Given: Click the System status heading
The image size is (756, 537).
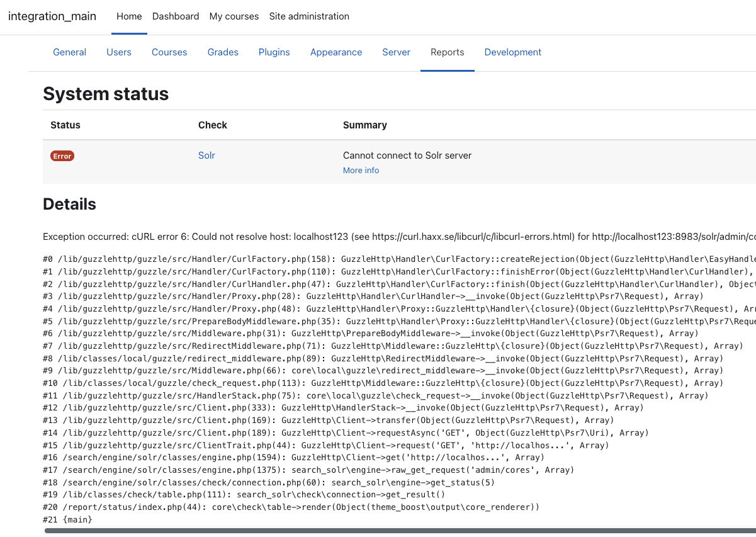Looking at the screenshot, I should click(x=106, y=94).
